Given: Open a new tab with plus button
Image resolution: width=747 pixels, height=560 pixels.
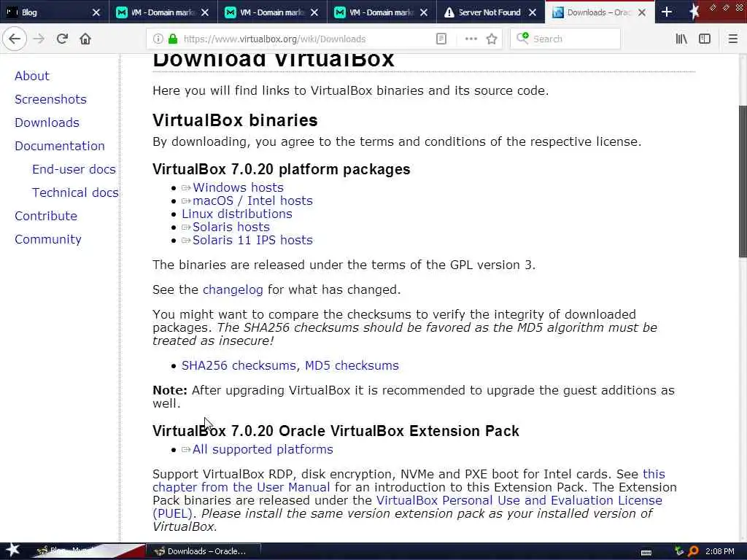Looking at the screenshot, I should click(667, 12).
